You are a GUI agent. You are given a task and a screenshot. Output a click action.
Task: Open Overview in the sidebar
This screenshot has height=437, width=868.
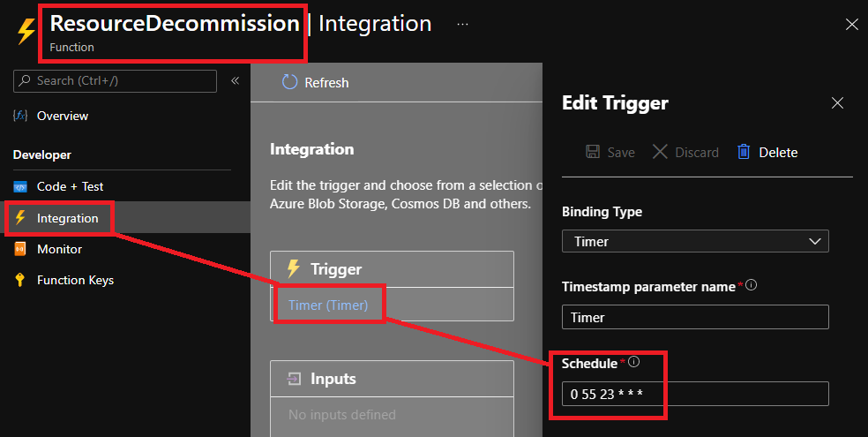[63, 116]
